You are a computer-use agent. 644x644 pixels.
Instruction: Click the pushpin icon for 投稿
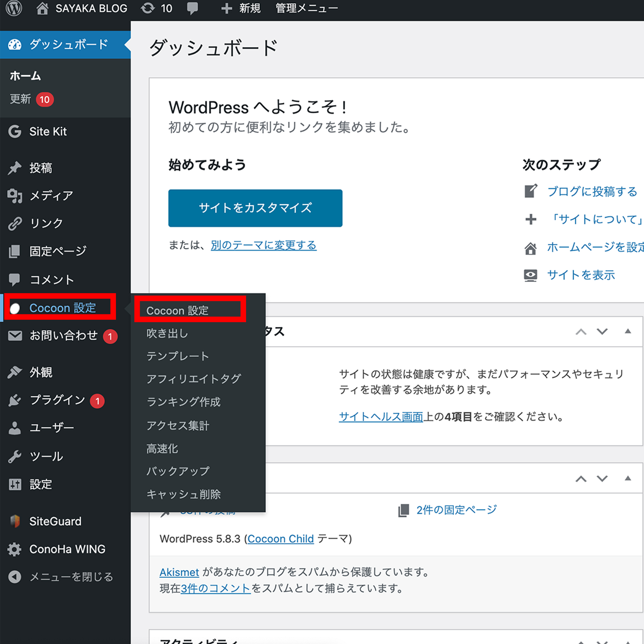pos(15,168)
